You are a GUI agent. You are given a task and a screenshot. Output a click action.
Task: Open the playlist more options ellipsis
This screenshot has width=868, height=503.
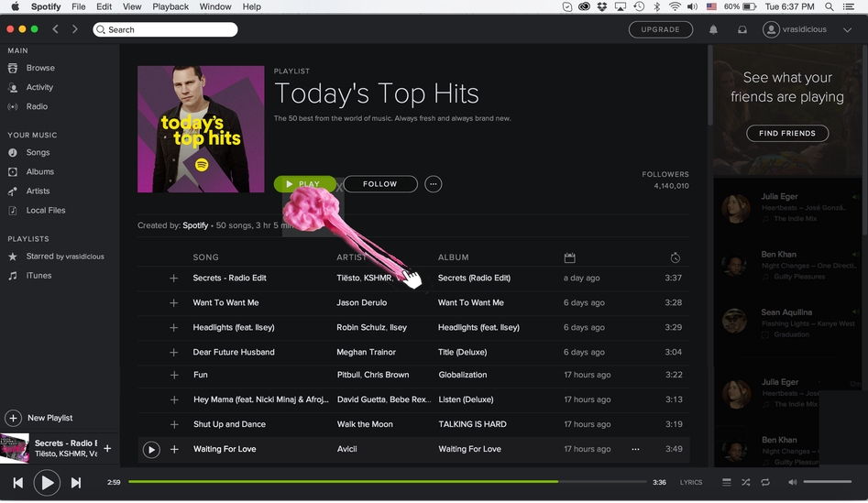[433, 184]
